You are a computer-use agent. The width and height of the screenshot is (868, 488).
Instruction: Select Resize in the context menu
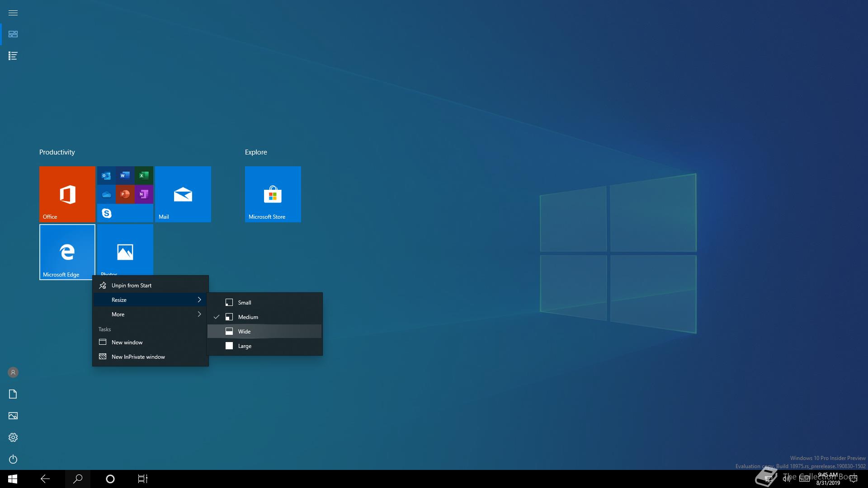[151, 300]
